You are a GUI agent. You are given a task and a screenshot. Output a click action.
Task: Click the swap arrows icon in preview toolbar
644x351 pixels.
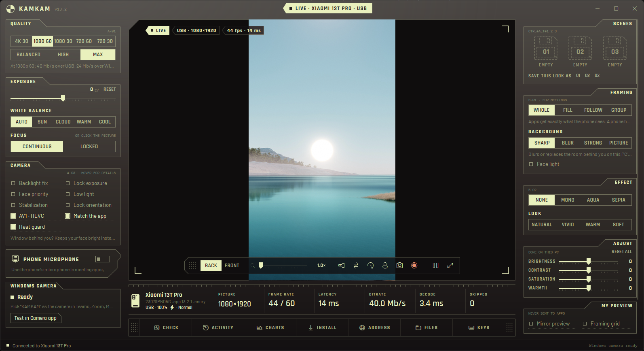click(356, 266)
